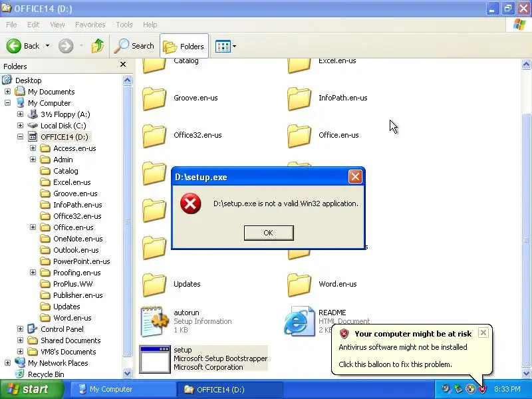Click OFFICE14 (D:) taskbar button
Image resolution: width=532 pixels, height=399 pixels.
(229, 389)
